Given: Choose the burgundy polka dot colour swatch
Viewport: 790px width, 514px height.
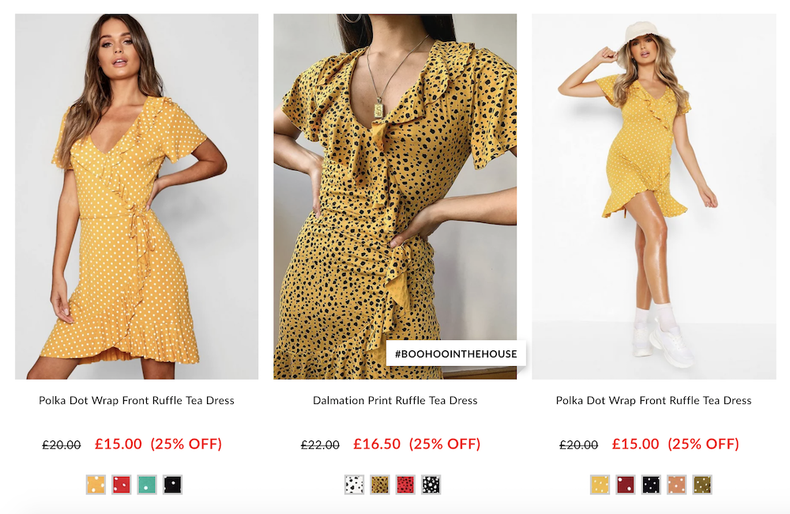Looking at the screenshot, I should tap(625, 485).
